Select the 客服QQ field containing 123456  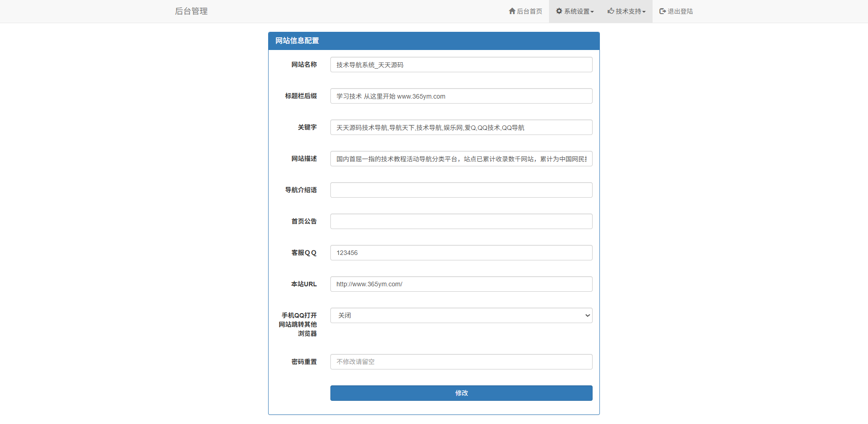point(461,252)
